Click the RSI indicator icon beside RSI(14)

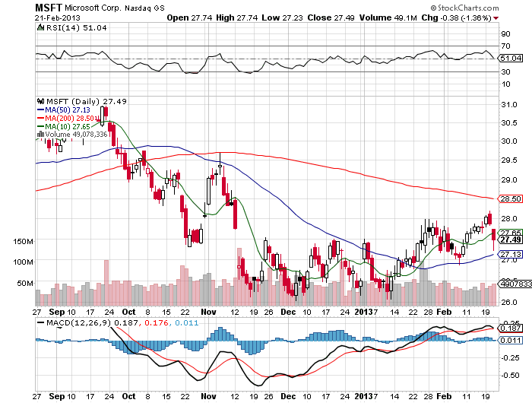coord(40,27)
